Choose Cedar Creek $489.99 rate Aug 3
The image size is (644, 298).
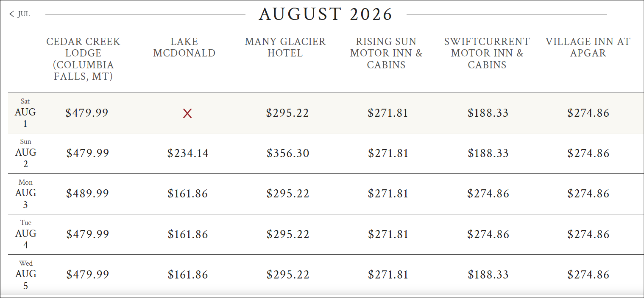87,194
